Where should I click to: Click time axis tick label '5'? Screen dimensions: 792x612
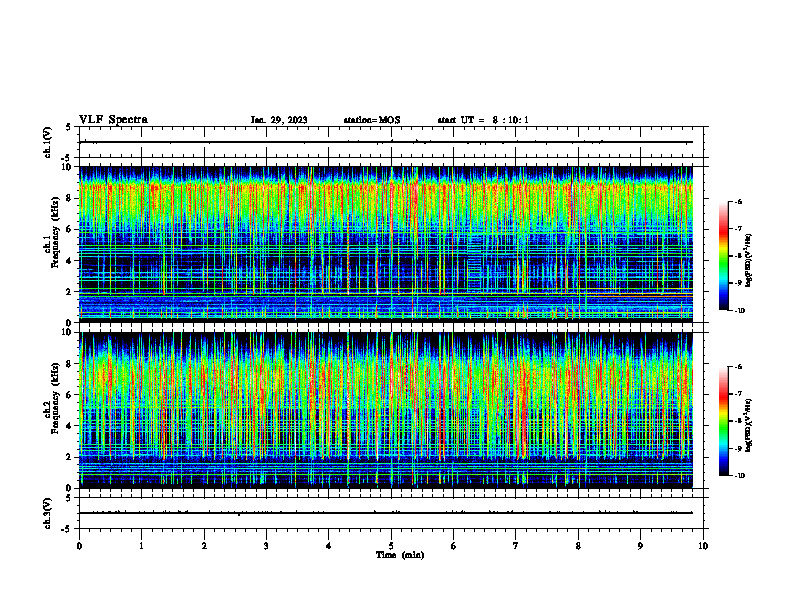point(391,546)
